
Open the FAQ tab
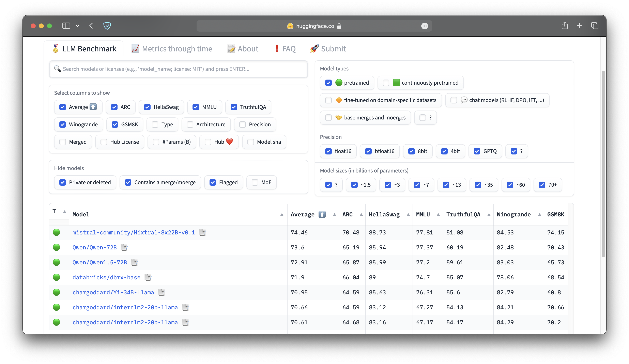pyautogui.click(x=285, y=49)
